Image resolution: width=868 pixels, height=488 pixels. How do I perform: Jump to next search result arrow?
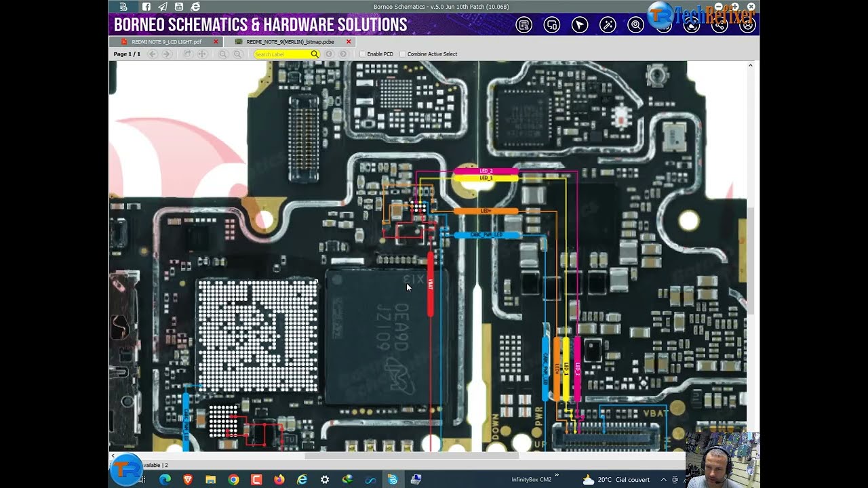pyautogui.click(x=343, y=54)
